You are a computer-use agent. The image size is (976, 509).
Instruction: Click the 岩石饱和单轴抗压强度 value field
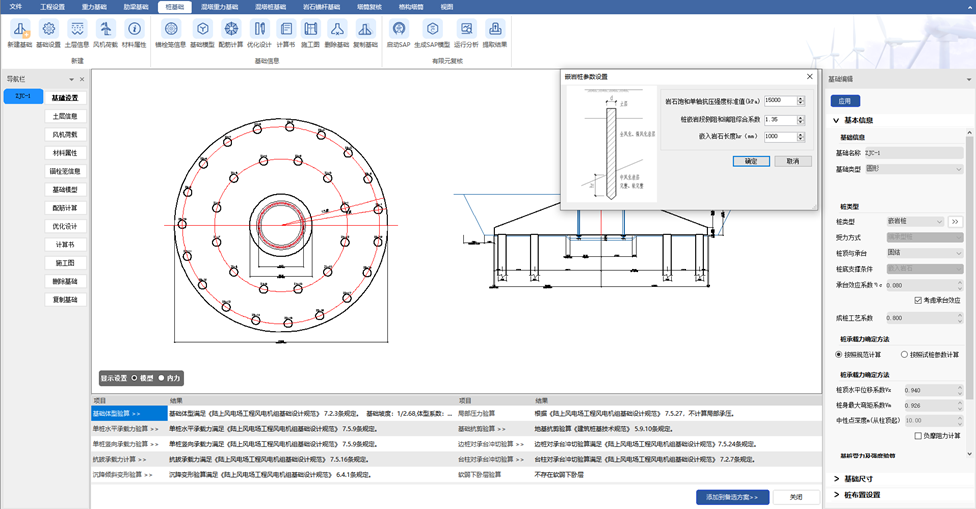click(778, 101)
